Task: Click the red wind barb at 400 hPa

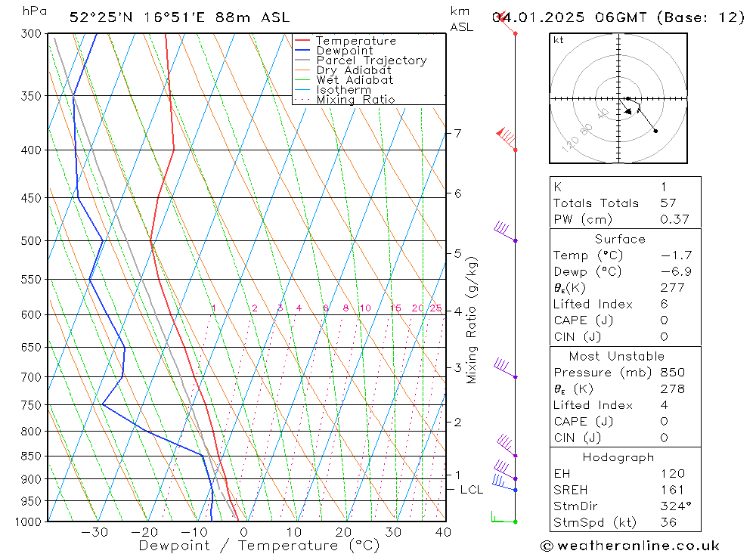Action: pyautogui.click(x=507, y=139)
